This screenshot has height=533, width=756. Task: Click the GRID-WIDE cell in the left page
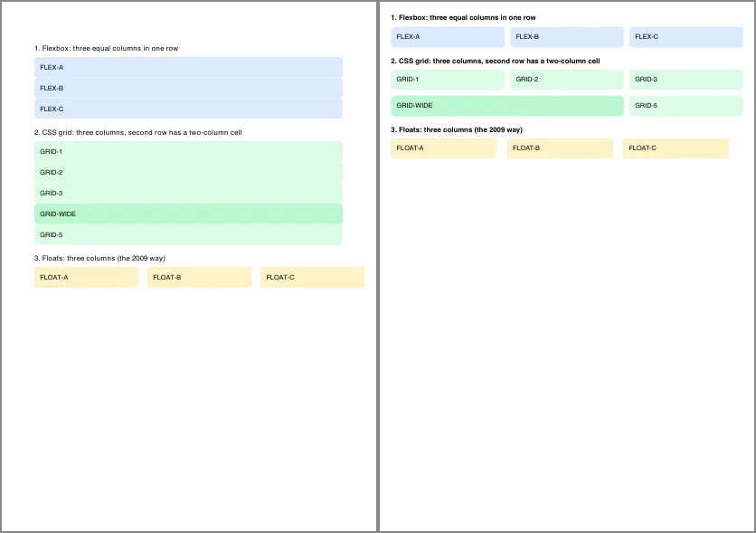pos(188,214)
